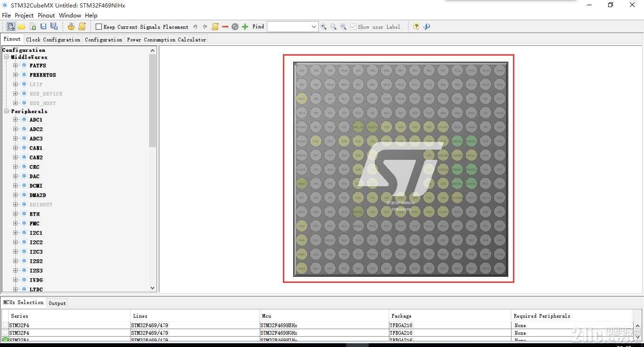
Task: Switch to the Configuration tab
Action: pos(103,40)
